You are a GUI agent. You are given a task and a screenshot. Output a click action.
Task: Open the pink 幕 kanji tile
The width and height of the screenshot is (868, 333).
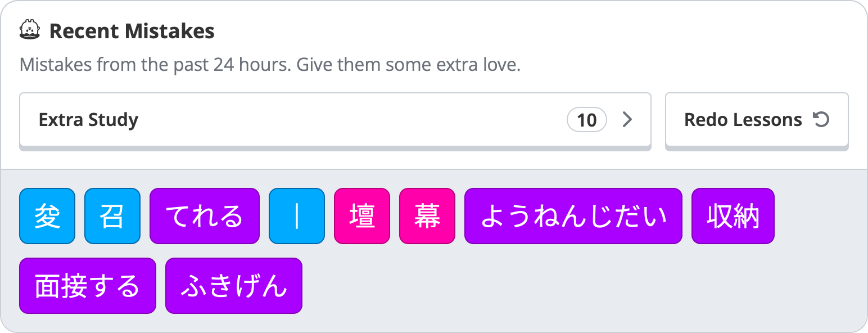[x=427, y=216]
